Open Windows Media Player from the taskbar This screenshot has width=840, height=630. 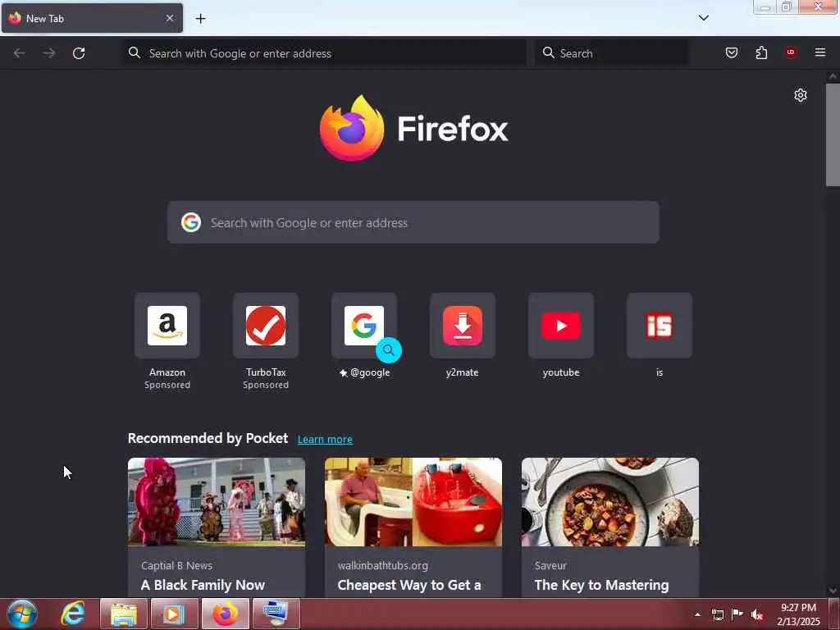pos(174,614)
